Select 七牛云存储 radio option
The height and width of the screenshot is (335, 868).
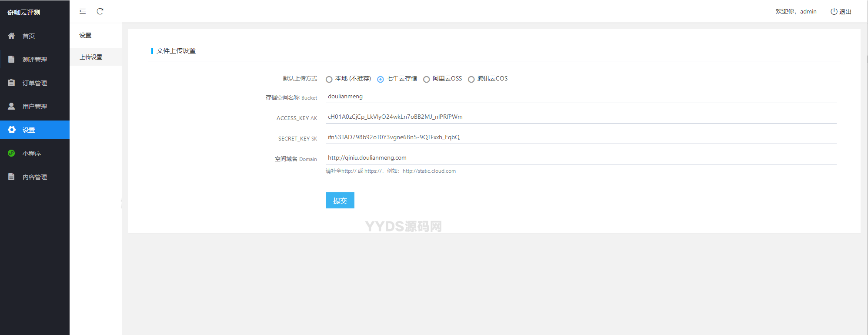point(381,79)
